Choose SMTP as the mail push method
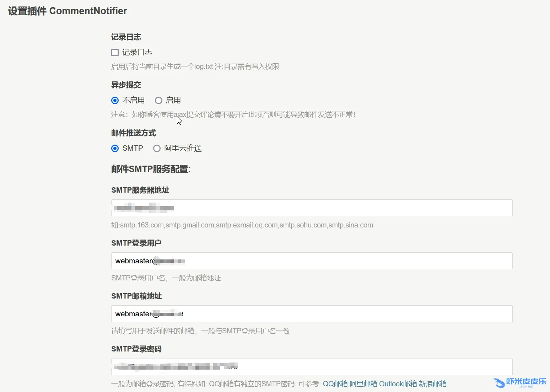The image size is (550, 392). 115,149
